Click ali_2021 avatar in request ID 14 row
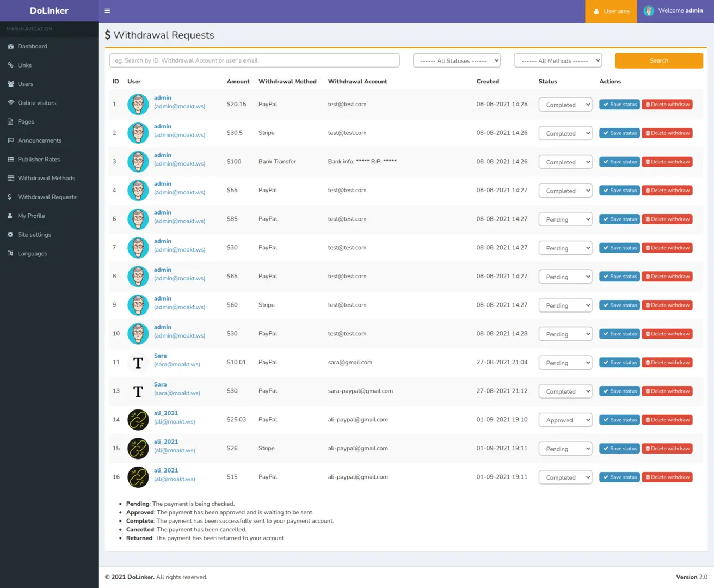714x588 pixels. [x=138, y=420]
